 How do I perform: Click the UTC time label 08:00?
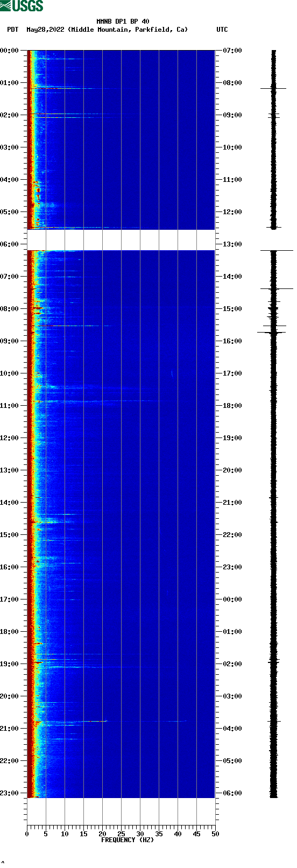point(232,83)
